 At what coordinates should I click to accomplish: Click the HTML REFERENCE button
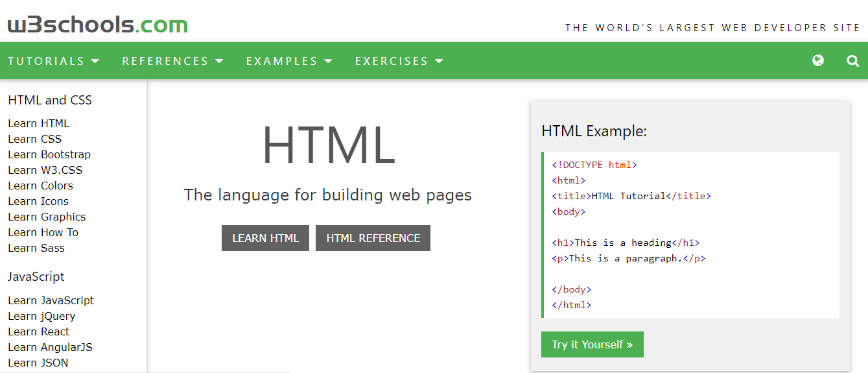pos(373,238)
